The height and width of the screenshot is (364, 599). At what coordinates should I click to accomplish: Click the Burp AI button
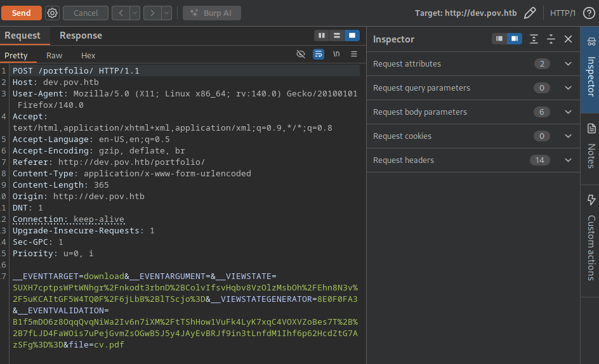pos(211,13)
